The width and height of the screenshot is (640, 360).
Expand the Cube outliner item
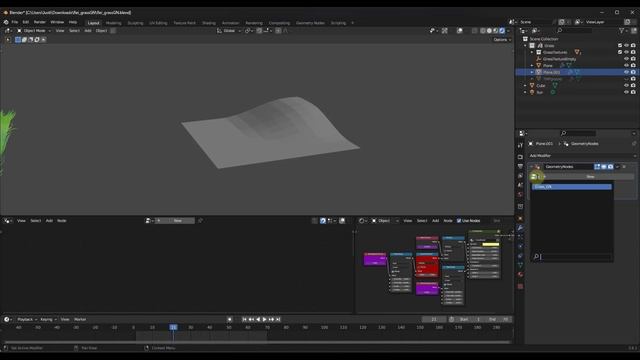pos(525,86)
